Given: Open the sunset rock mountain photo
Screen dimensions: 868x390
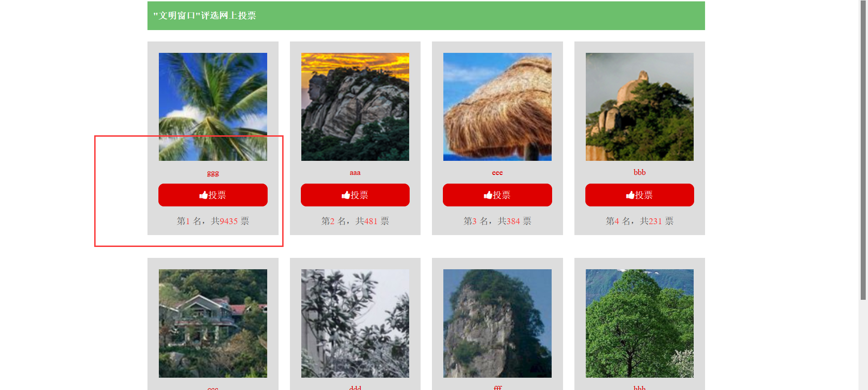Looking at the screenshot, I should coord(355,107).
